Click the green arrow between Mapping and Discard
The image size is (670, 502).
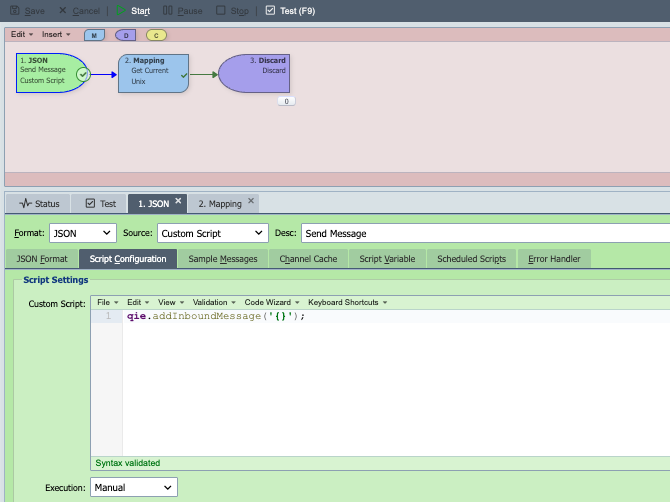(x=203, y=75)
